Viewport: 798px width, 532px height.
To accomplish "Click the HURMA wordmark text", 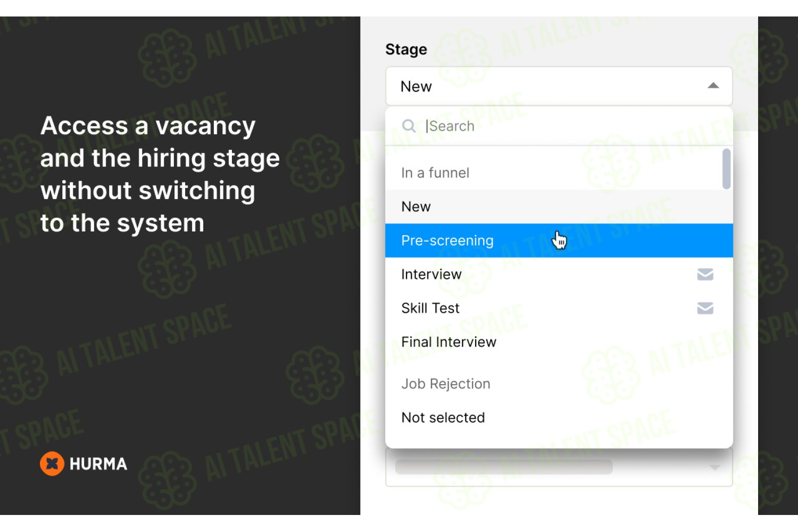I will (98, 464).
